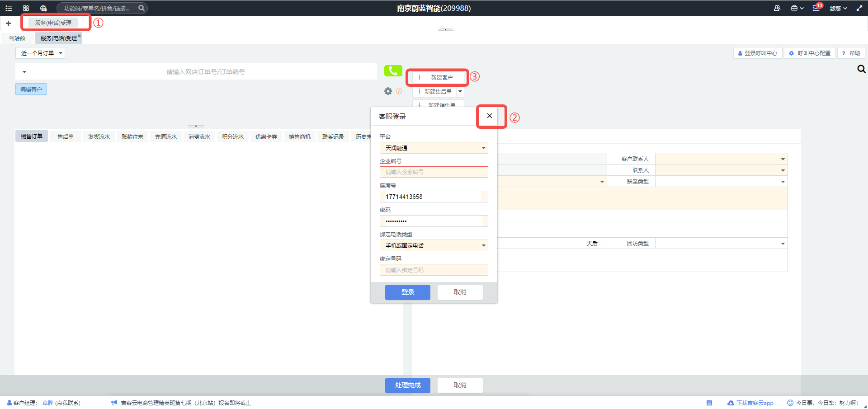Click the 呼叫中心配置 button

pos(810,53)
